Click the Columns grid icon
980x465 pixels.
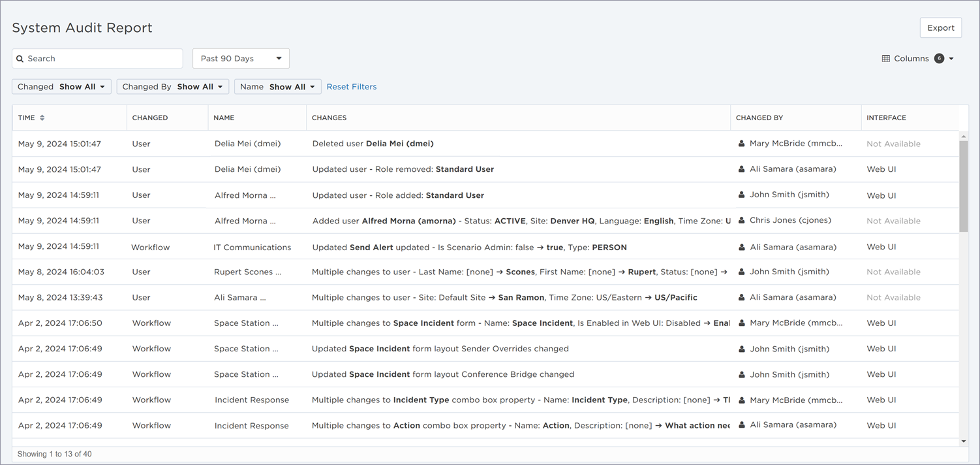(886, 59)
